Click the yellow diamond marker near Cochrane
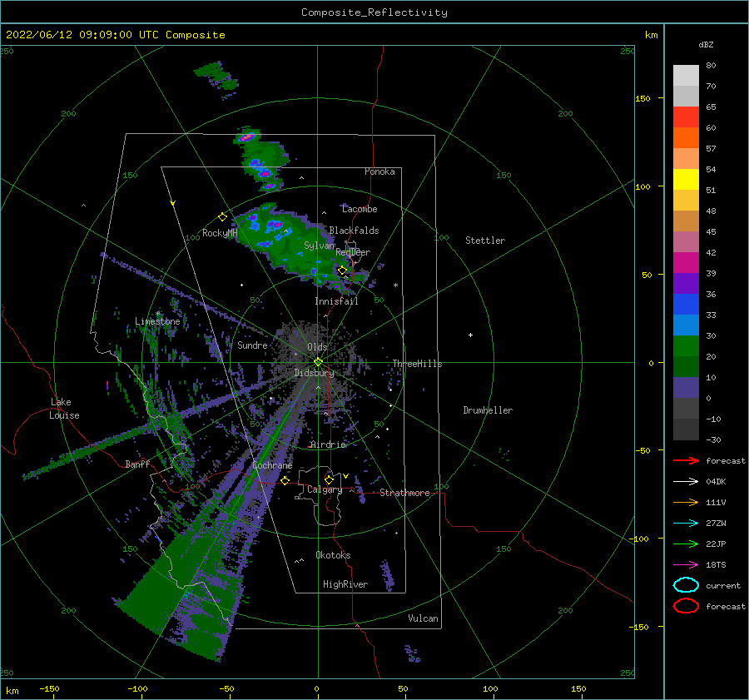Screen dimensions: 749x700 pyautogui.click(x=285, y=480)
